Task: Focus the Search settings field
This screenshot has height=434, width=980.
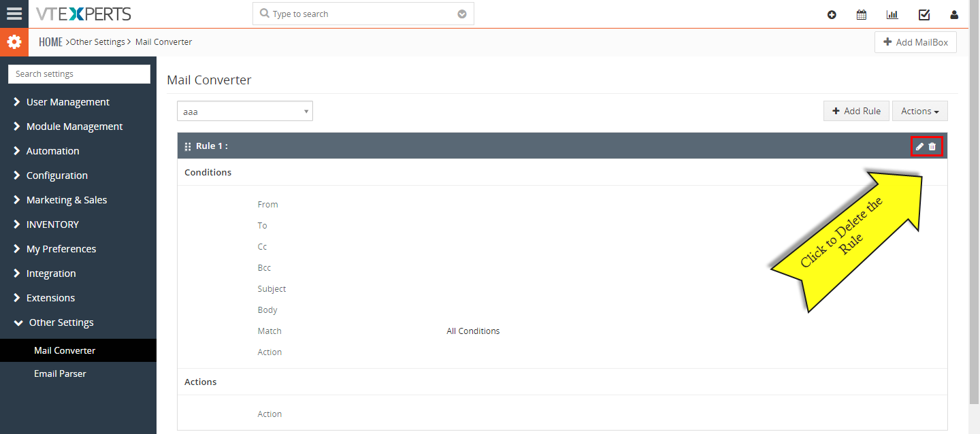Action: pyautogui.click(x=79, y=74)
